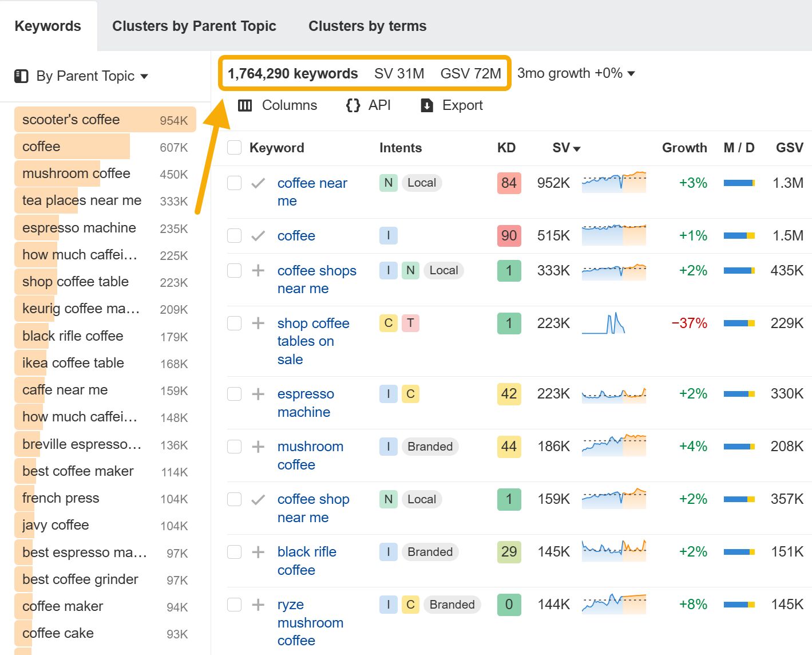Select 'scooter's coffee' in the parent topic list
Image resolution: width=812 pixels, height=655 pixels.
pyautogui.click(x=71, y=119)
